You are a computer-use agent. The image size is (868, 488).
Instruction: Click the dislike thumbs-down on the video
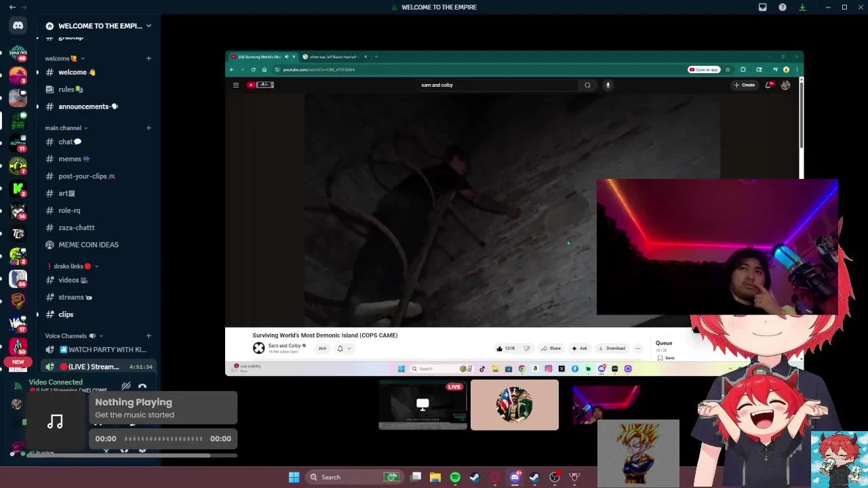(x=526, y=348)
